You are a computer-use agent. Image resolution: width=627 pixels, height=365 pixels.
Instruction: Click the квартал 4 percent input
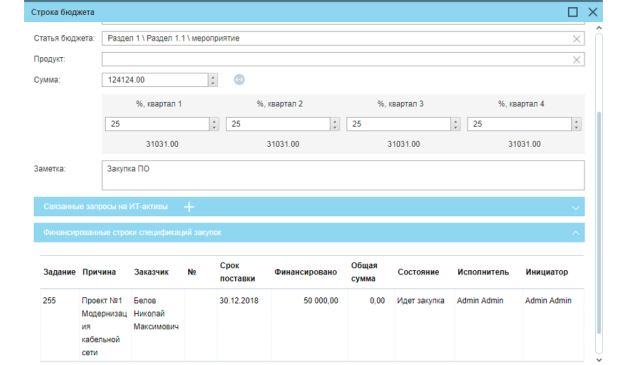519,124
